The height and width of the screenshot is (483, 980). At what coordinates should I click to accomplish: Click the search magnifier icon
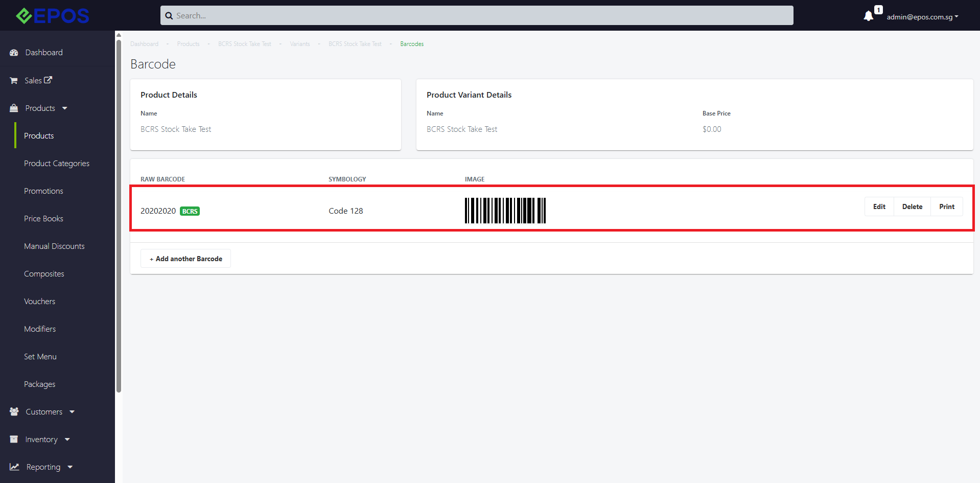tap(169, 16)
